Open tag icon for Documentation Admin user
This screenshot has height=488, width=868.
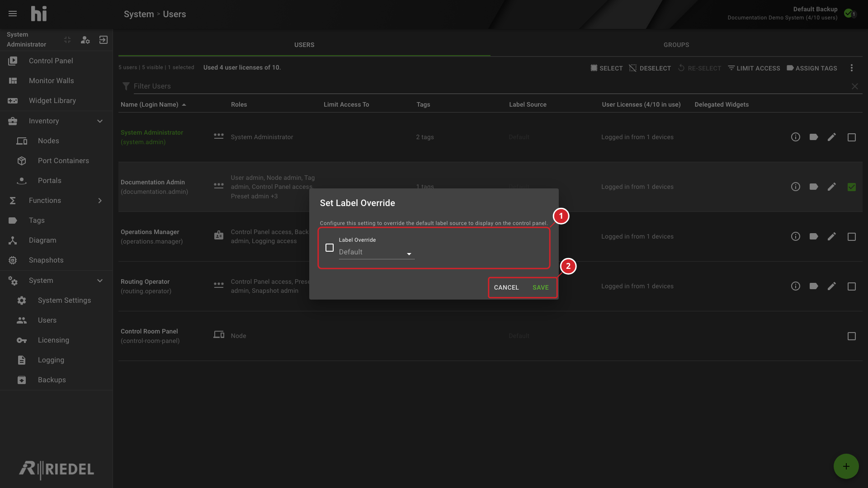click(x=814, y=187)
